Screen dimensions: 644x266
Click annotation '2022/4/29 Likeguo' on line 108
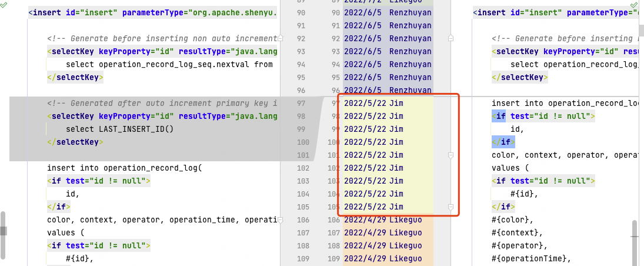click(383, 245)
